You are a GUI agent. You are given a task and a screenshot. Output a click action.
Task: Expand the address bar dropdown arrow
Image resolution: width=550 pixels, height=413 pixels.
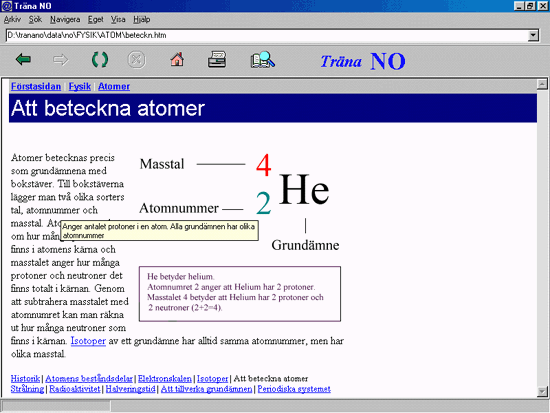533,35
